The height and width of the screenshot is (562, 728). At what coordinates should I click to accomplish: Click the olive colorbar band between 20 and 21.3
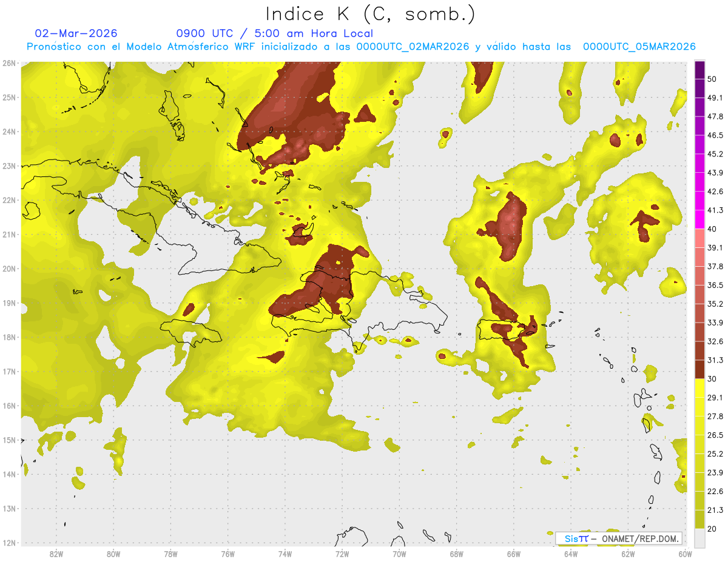click(x=699, y=520)
